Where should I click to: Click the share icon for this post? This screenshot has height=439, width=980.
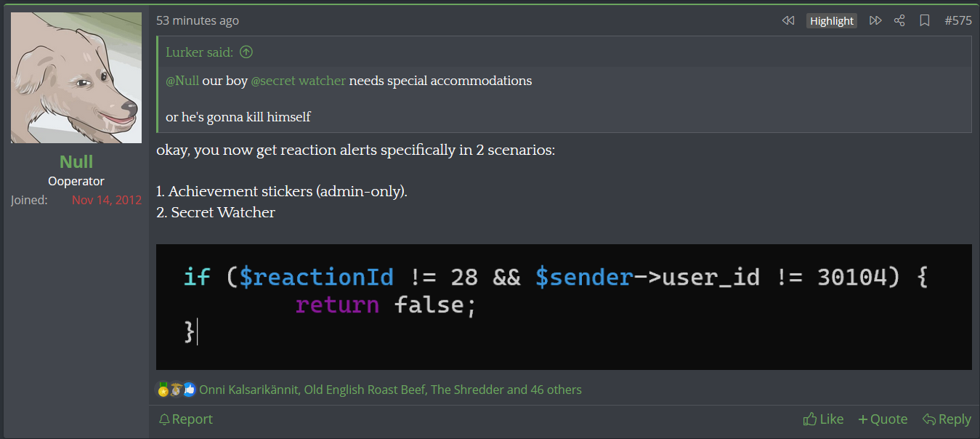(x=899, y=20)
